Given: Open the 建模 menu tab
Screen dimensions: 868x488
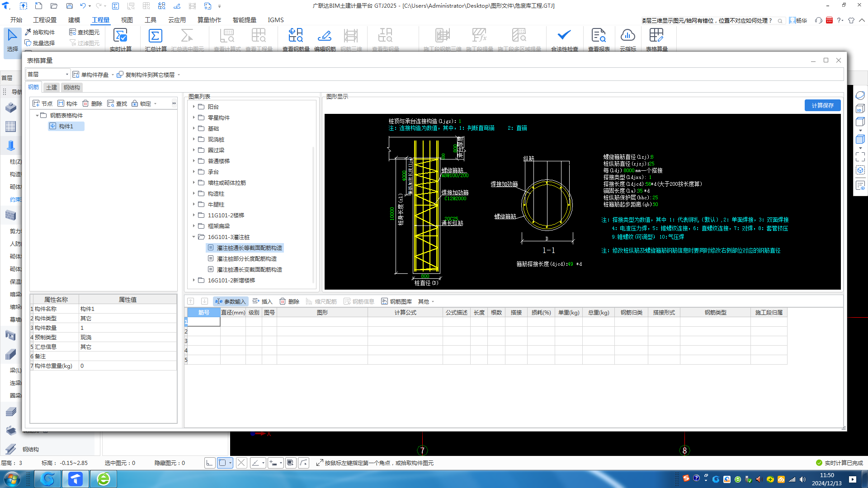Looking at the screenshot, I should pyautogui.click(x=74, y=20).
